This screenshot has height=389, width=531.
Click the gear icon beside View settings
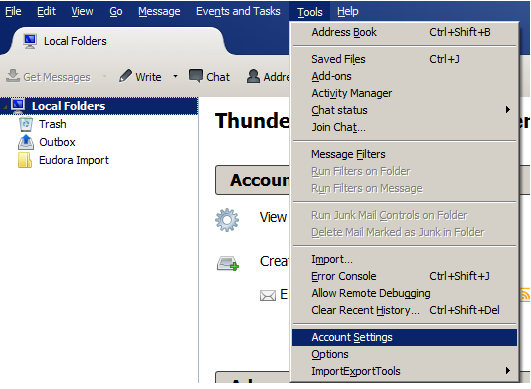(x=227, y=220)
